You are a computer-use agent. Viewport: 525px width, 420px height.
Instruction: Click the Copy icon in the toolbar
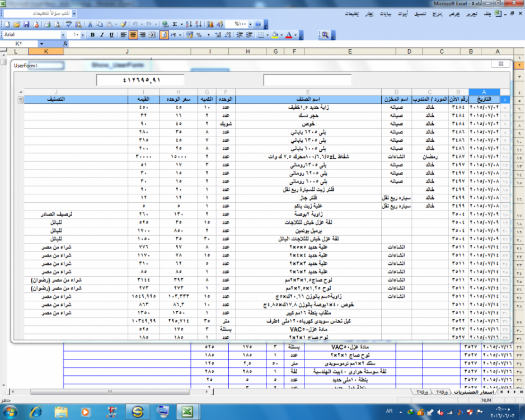100,25
